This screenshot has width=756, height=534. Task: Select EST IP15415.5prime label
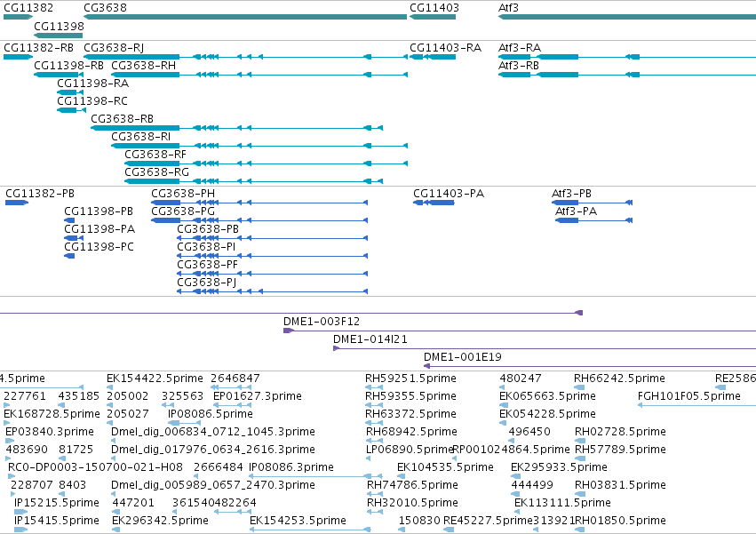pos(57,521)
